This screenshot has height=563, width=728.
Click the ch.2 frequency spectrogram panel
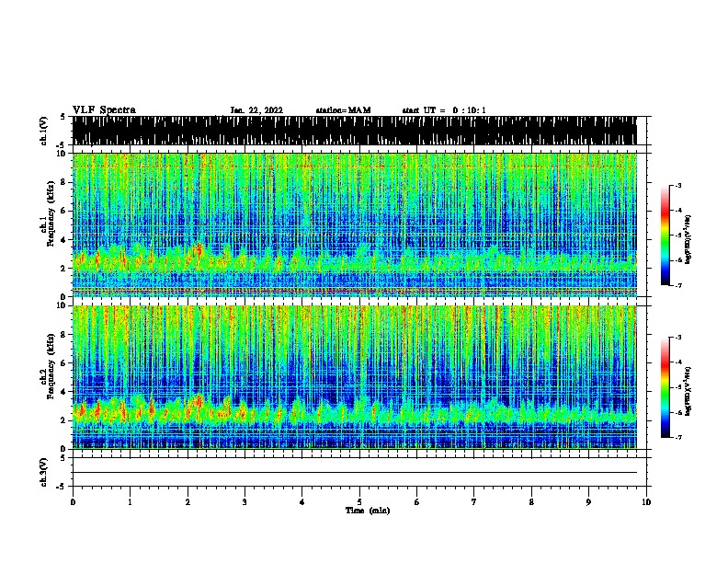tap(355, 377)
